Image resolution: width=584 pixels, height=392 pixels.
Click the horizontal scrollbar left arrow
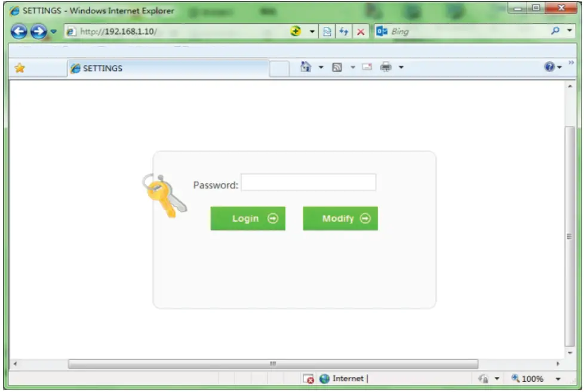tap(15, 364)
